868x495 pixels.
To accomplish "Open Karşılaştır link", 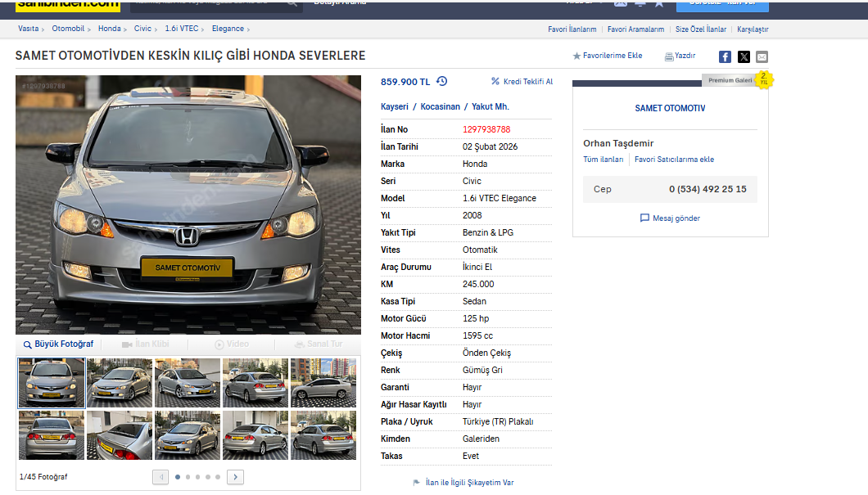I will [x=753, y=29].
